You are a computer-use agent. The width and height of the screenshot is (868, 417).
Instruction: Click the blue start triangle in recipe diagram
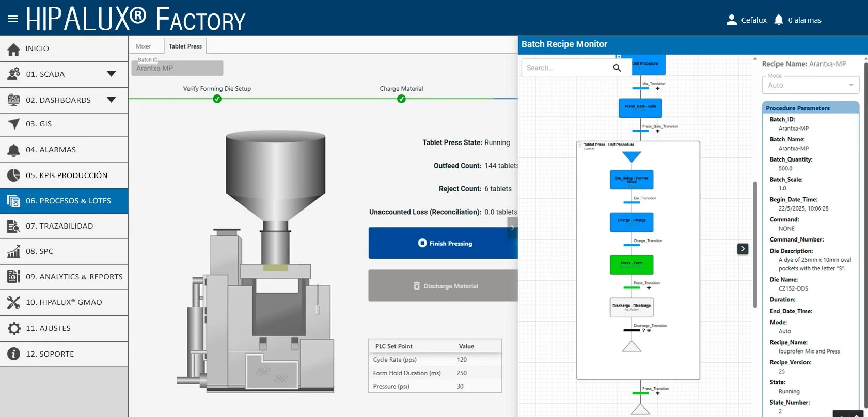[632, 157]
